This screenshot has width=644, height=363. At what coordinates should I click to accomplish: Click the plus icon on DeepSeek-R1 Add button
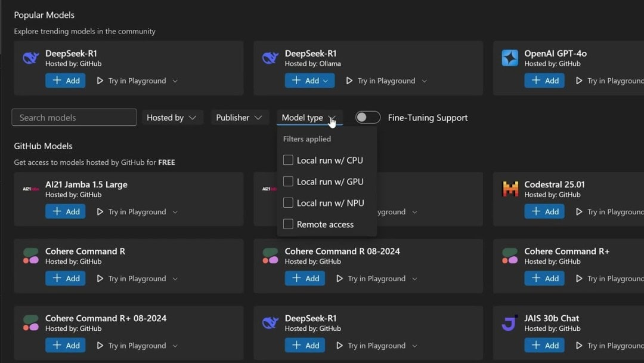[x=56, y=80]
